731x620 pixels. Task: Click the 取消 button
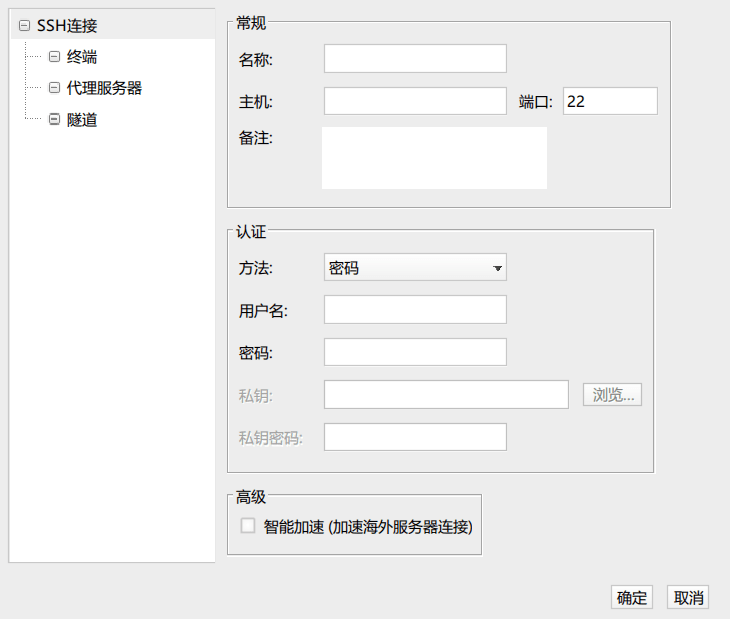pyautogui.click(x=688, y=598)
